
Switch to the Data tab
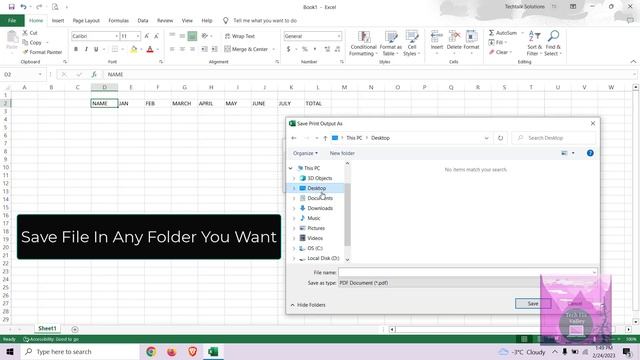(143, 20)
